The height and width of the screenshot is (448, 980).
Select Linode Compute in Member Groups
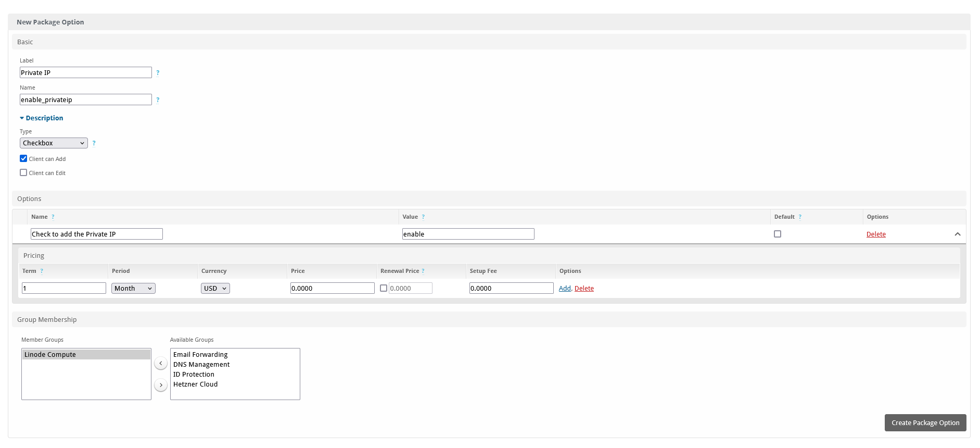point(86,354)
